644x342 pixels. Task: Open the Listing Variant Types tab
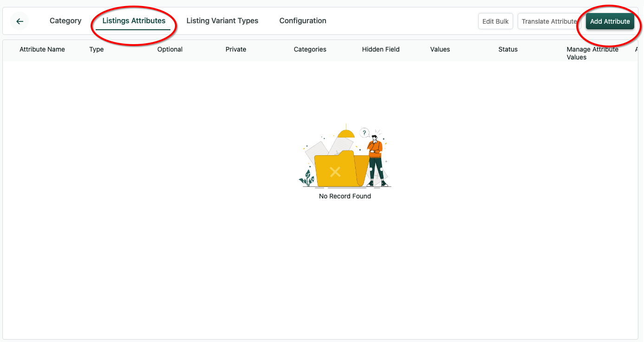click(x=222, y=21)
